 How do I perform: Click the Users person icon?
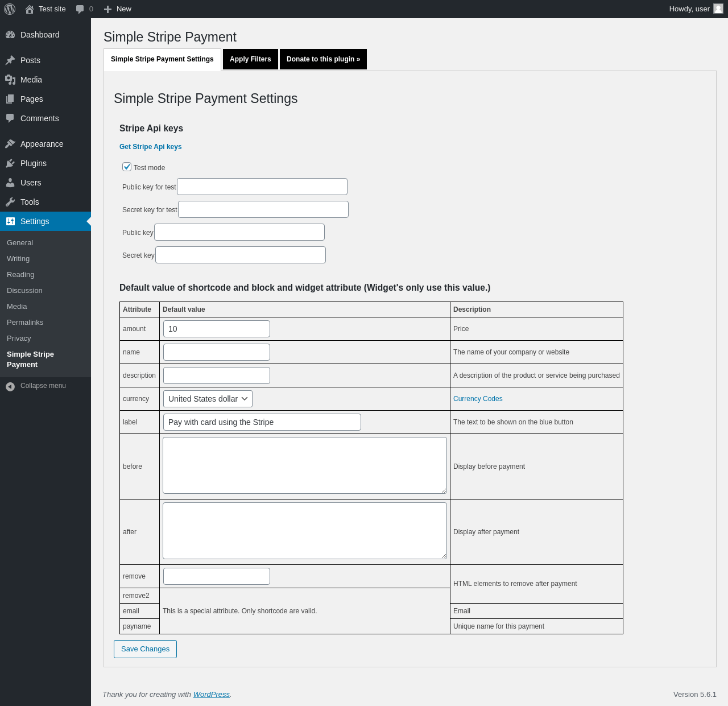pyautogui.click(x=10, y=183)
